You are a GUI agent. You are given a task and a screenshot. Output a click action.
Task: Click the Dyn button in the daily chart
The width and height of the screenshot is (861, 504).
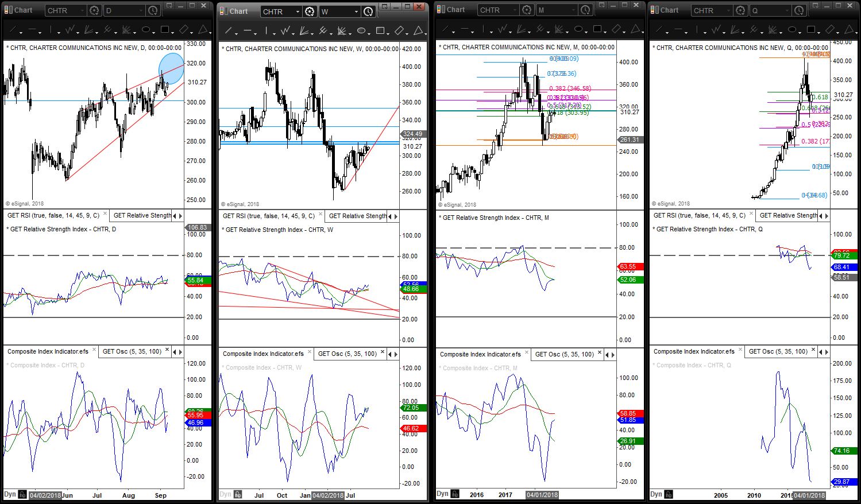[10, 494]
